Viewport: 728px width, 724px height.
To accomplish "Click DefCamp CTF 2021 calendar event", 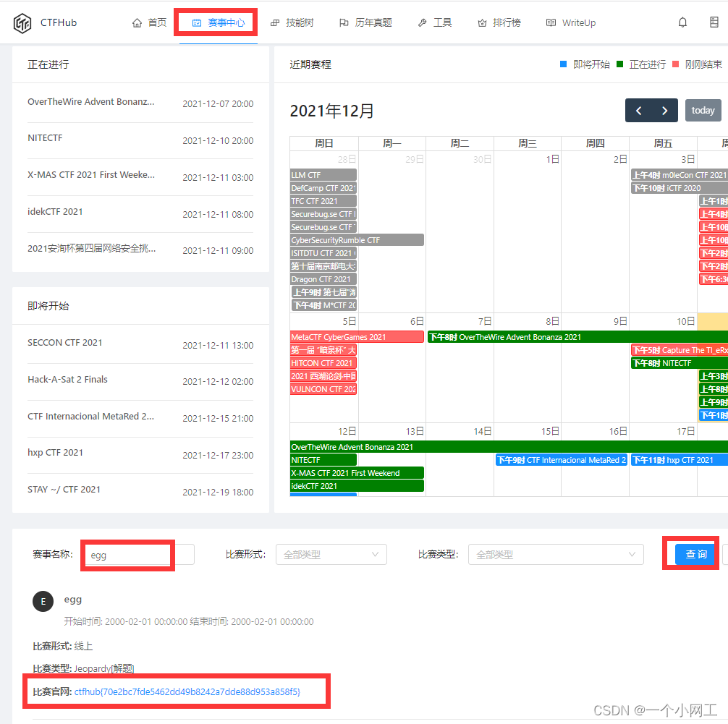I will [323, 188].
